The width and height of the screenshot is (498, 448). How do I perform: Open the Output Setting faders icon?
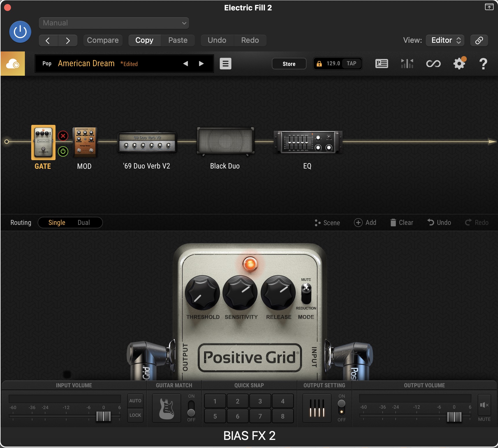[317, 408]
